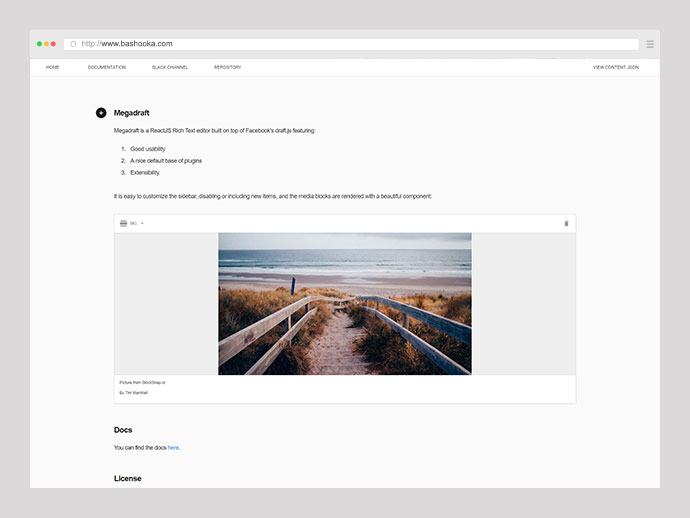Open the Home nav item
The image size is (690, 518).
(x=52, y=67)
